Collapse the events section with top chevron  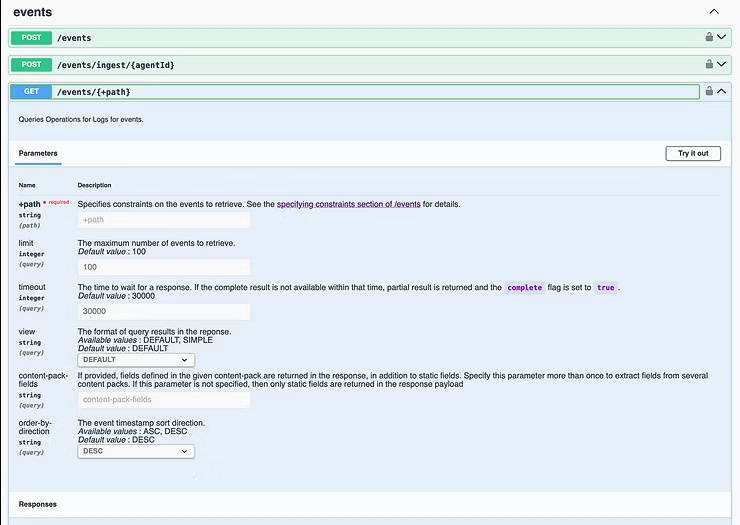click(x=713, y=11)
